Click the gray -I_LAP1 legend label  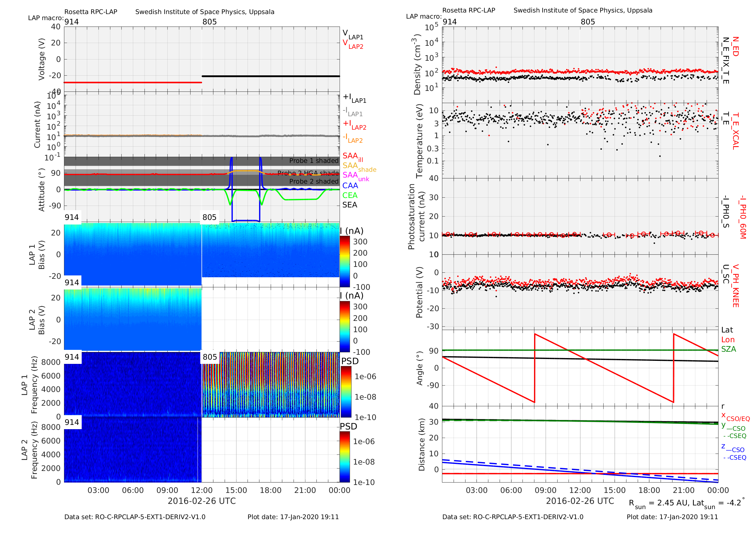pos(353,111)
